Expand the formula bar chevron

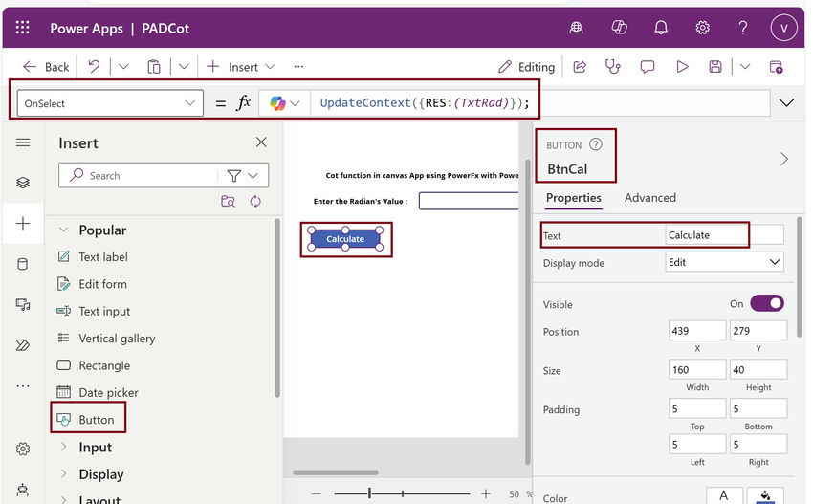[786, 102]
